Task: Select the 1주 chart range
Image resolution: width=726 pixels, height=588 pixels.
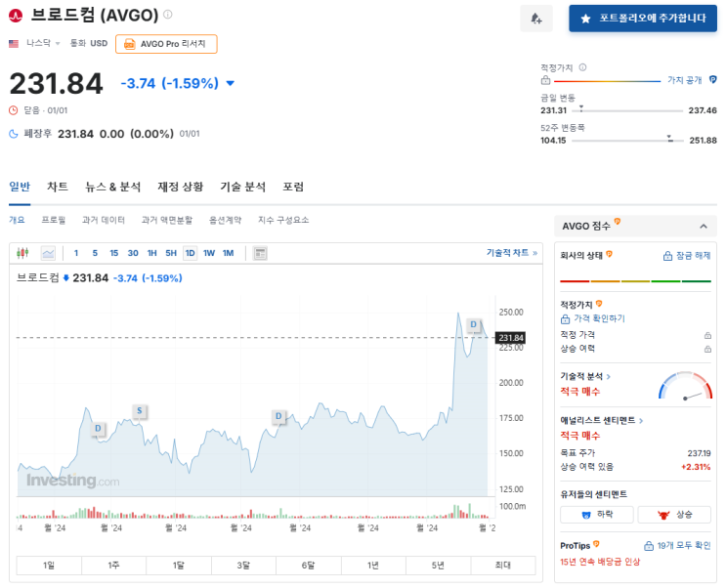Action: coord(113,566)
